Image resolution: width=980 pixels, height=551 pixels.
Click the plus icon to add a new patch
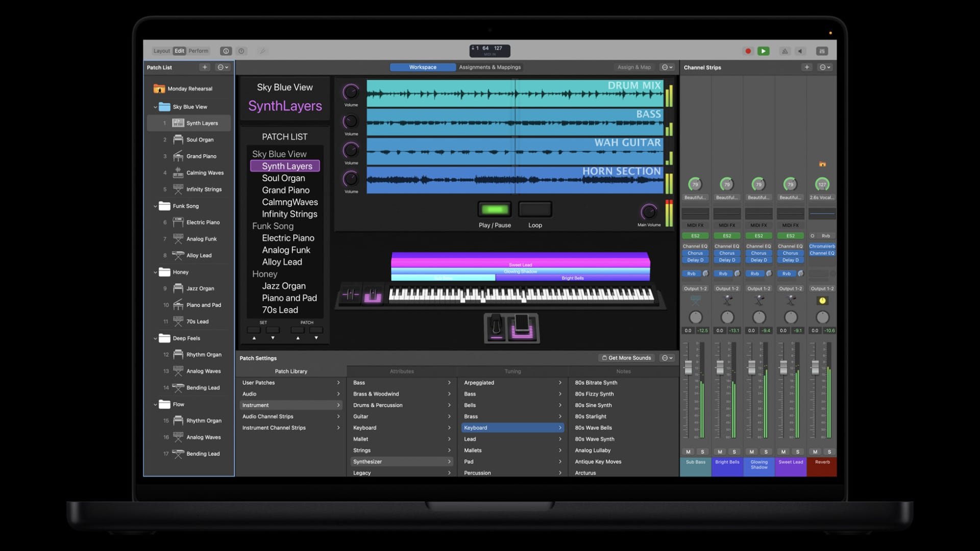click(x=205, y=67)
